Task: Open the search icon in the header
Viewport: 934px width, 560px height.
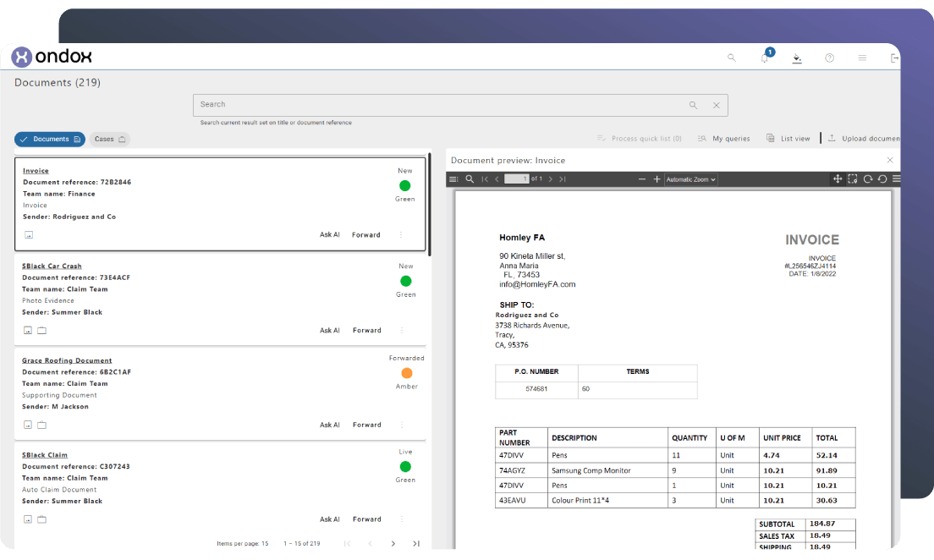Action: tap(732, 58)
